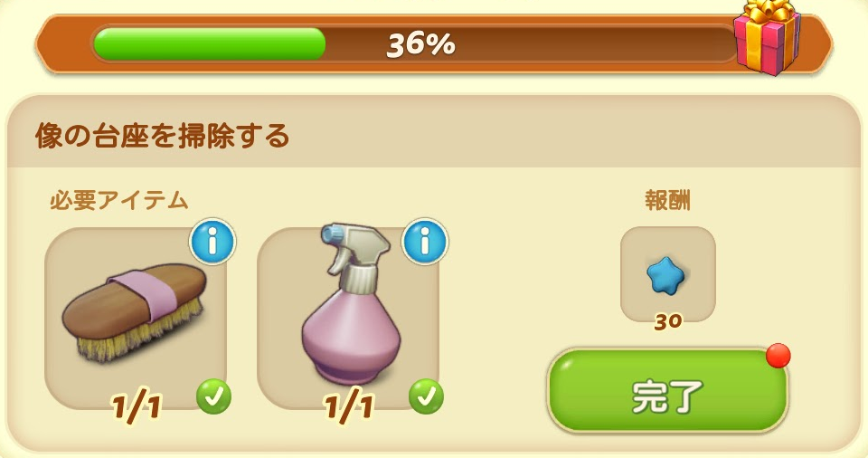Click the red notification dot on 完了
Viewport: 868px width, 458px height.
click(778, 356)
